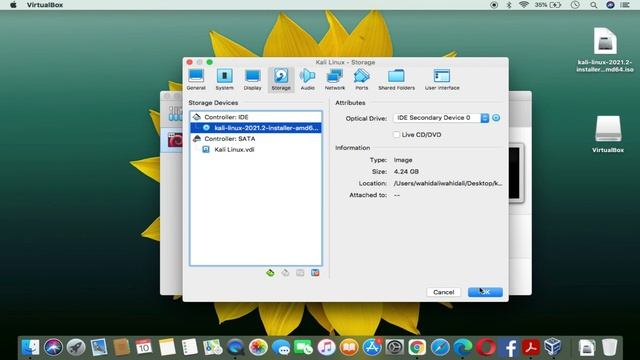Select the Kali Linux.vdi disk

click(256, 149)
